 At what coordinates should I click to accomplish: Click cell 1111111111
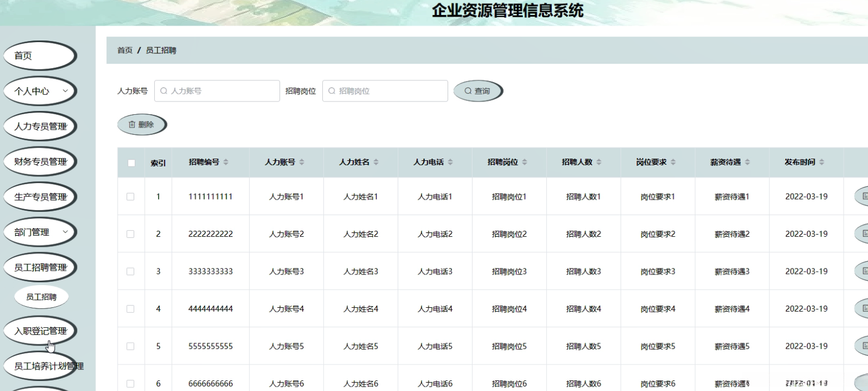click(x=210, y=196)
